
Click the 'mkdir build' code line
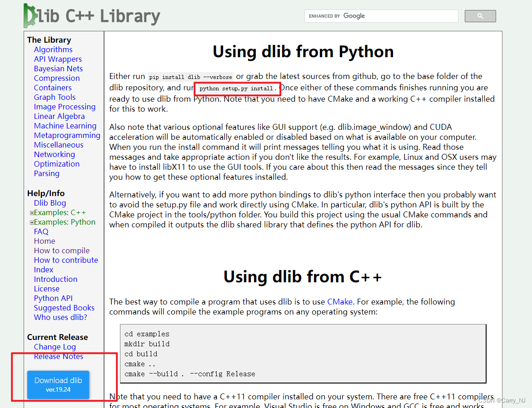click(147, 344)
